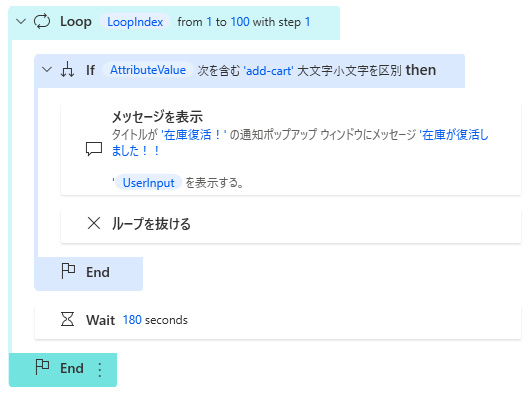Click the flag icon of inner End
This screenshot has width=531, height=396.
click(68, 271)
